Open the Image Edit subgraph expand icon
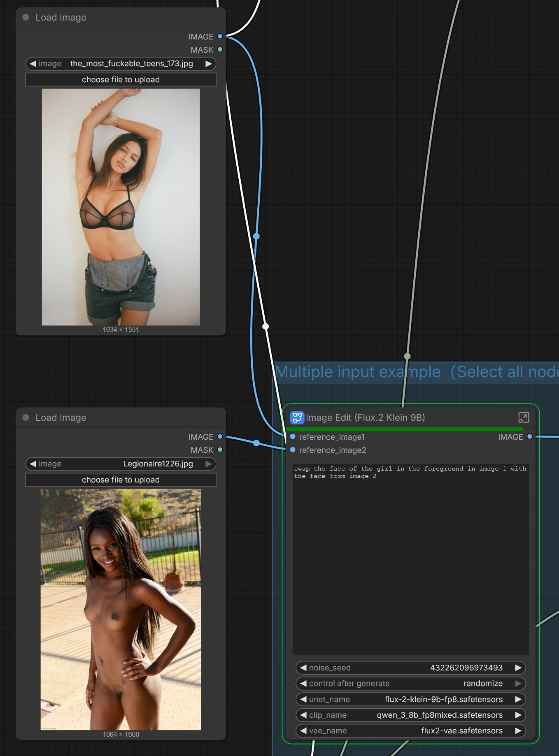This screenshot has height=756, width=559. pyautogui.click(x=523, y=417)
